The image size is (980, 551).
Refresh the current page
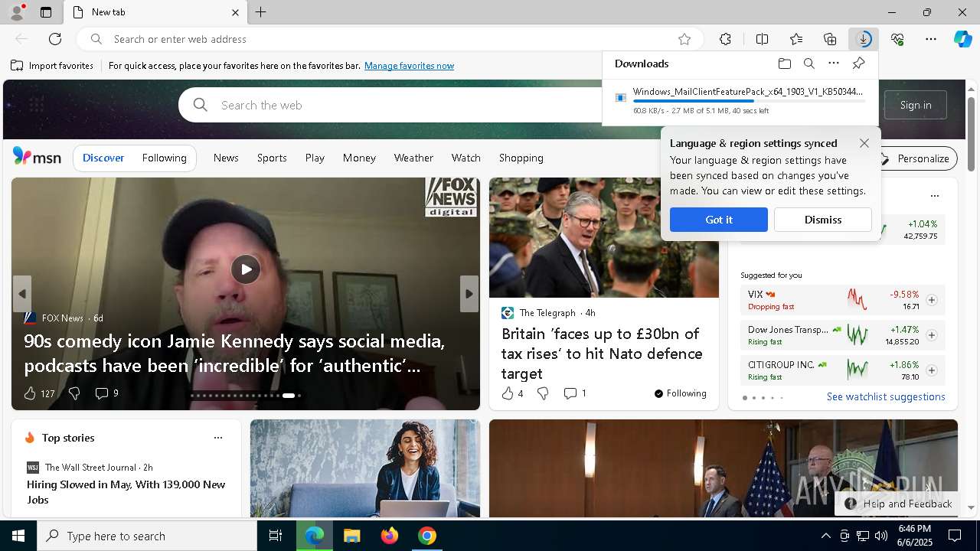coord(55,39)
